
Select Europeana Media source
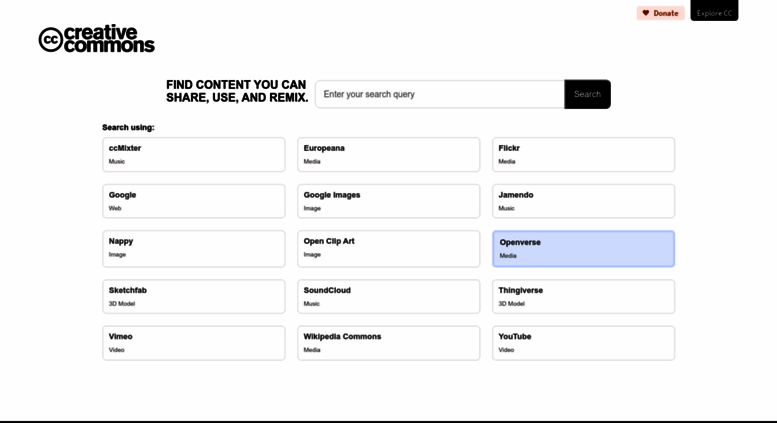pos(388,155)
